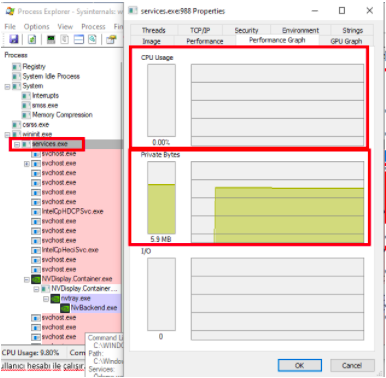386x378 pixels.
Task: Toggle the Show Lower Pane toolbar icon
Action: pyautogui.click(x=79, y=39)
